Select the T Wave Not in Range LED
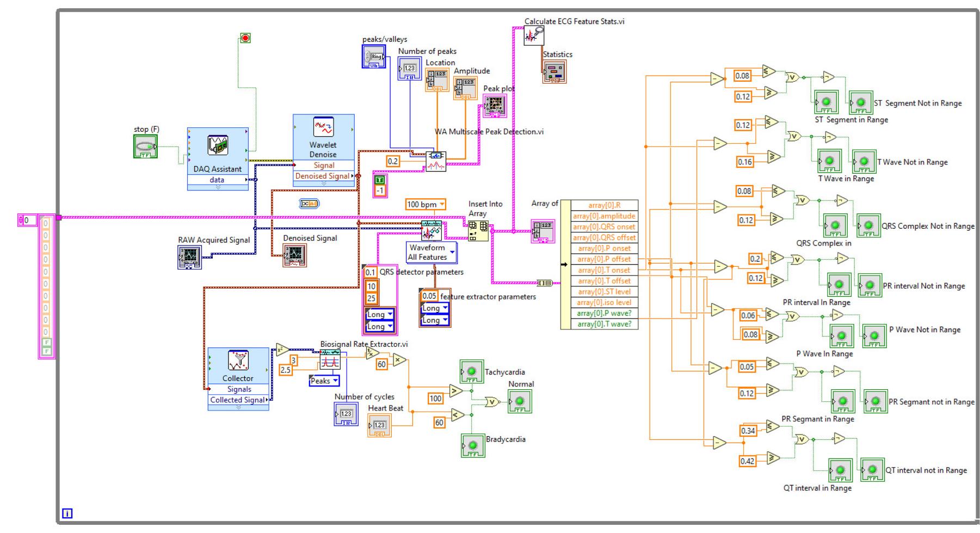The image size is (980, 533). [864, 162]
